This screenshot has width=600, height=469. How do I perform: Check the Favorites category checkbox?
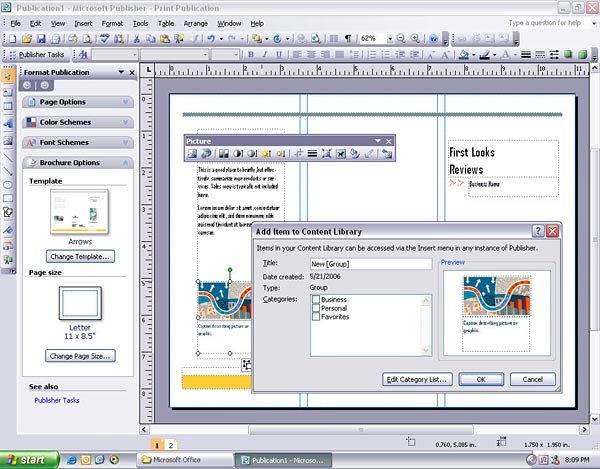[x=316, y=317]
